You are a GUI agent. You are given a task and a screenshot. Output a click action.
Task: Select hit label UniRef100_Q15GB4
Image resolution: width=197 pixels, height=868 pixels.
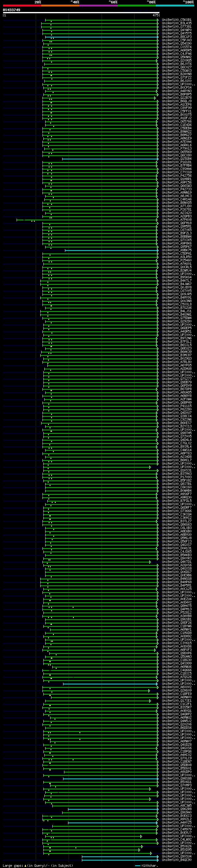click(x=176, y=159)
